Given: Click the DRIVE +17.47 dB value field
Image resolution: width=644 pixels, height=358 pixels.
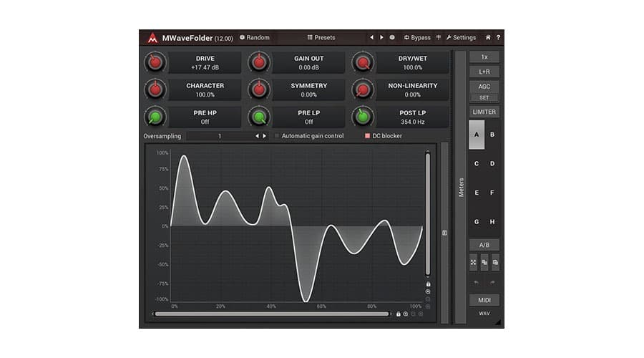Looking at the screenshot, I should (x=205, y=62).
